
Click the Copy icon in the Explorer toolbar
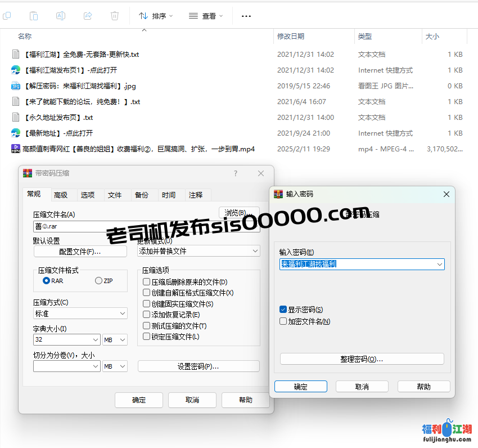pos(34,16)
